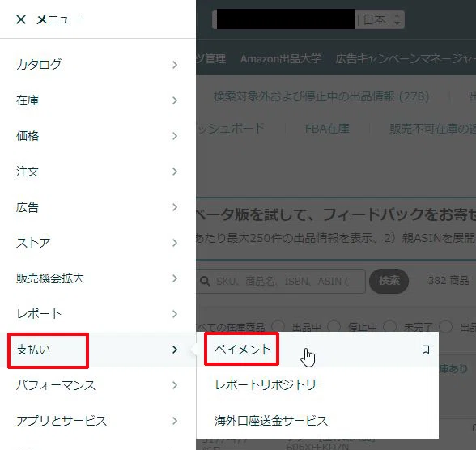Expand the パフォーマンス chevron arrow
This screenshot has height=450, width=476.
pos(175,385)
